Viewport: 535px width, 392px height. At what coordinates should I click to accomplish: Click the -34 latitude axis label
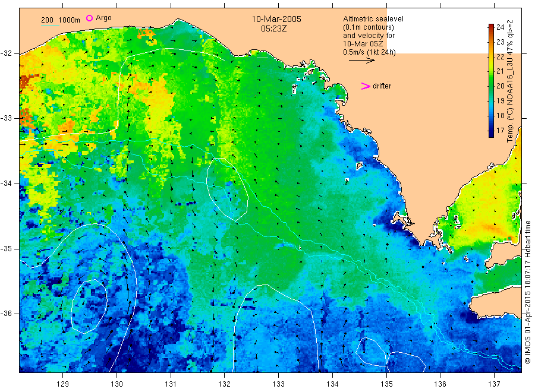coord(7,184)
